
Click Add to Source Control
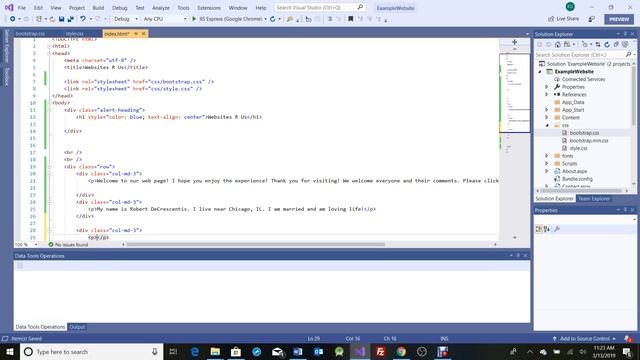point(584,338)
